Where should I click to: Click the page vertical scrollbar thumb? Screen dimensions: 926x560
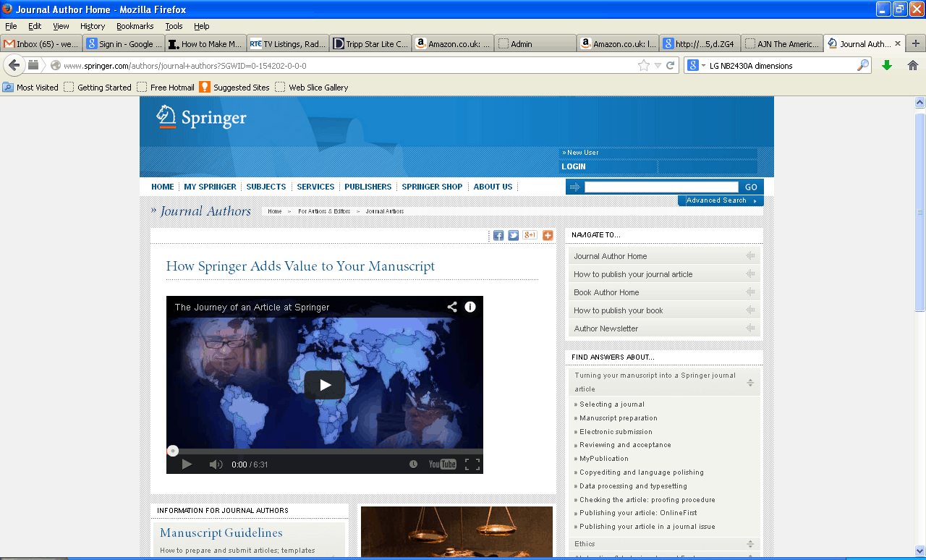coord(920,212)
